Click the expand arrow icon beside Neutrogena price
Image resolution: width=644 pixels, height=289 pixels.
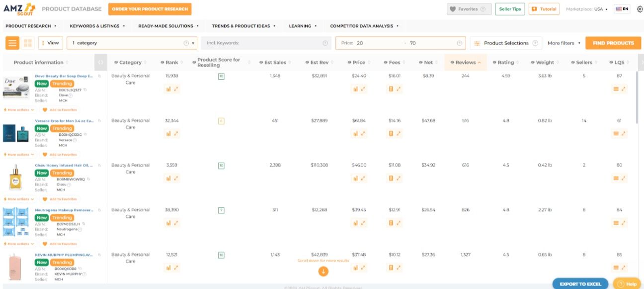pyautogui.click(x=364, y=223)
